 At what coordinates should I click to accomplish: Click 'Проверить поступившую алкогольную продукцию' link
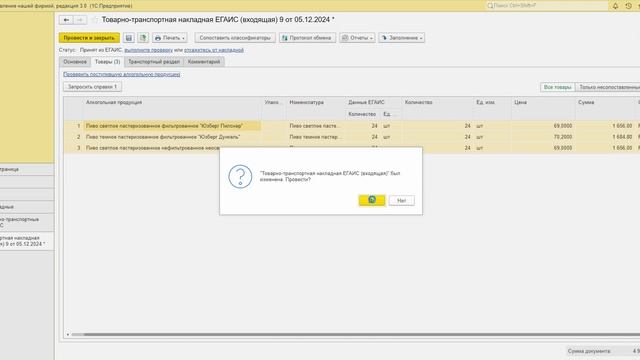122,74
